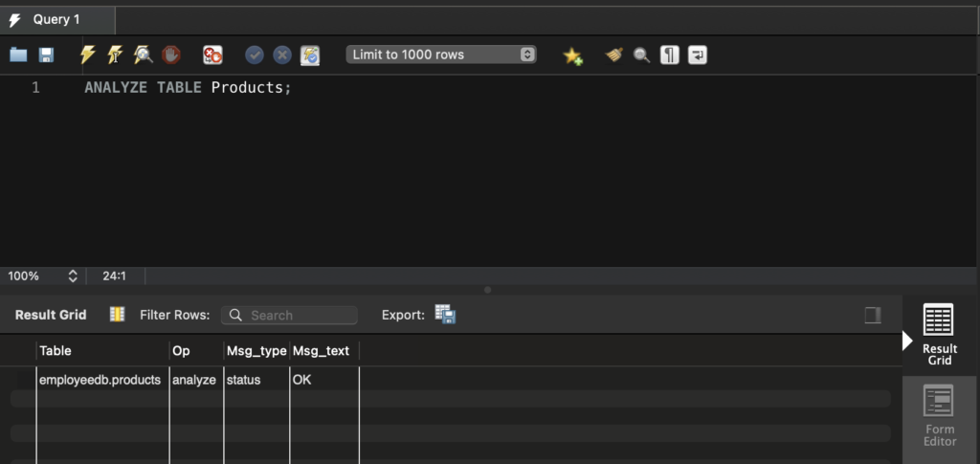Image resolution: width=980 pixels, height=464 pixels.
Task: Run Explain plan with the magnifier-lightning icon
Action: click(x=143, y=55)
